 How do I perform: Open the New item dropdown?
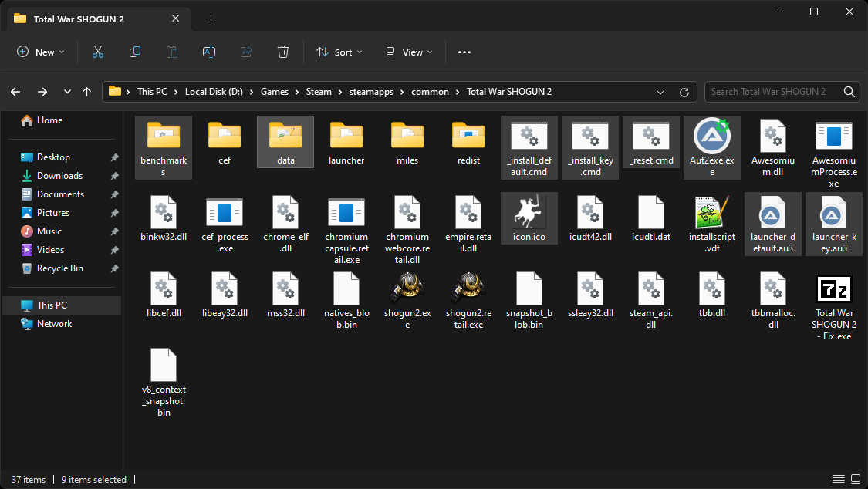pos(41,52)
